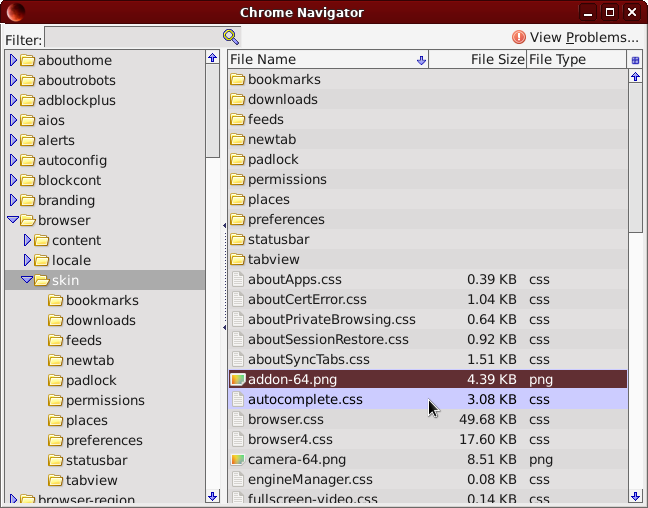Select aboutSessionRestore.css file row
648x508 pixels.
(428, 339)
